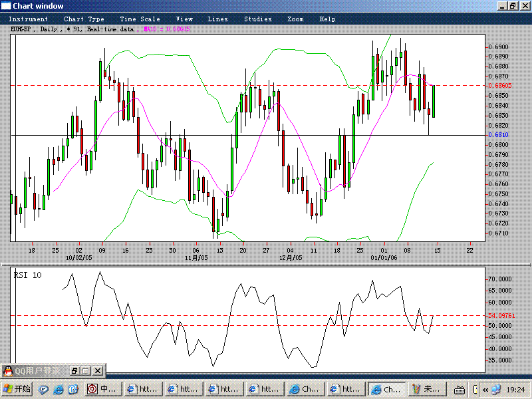The height and width of the screenshot is (399, 532).
Task: Open the Chart Type menu
Action: click(x=84, y=19)
